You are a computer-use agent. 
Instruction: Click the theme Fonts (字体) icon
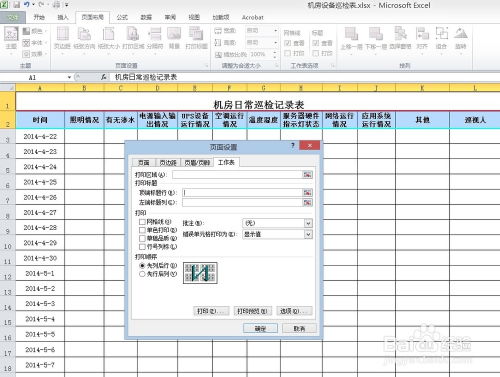click(26, 43)
